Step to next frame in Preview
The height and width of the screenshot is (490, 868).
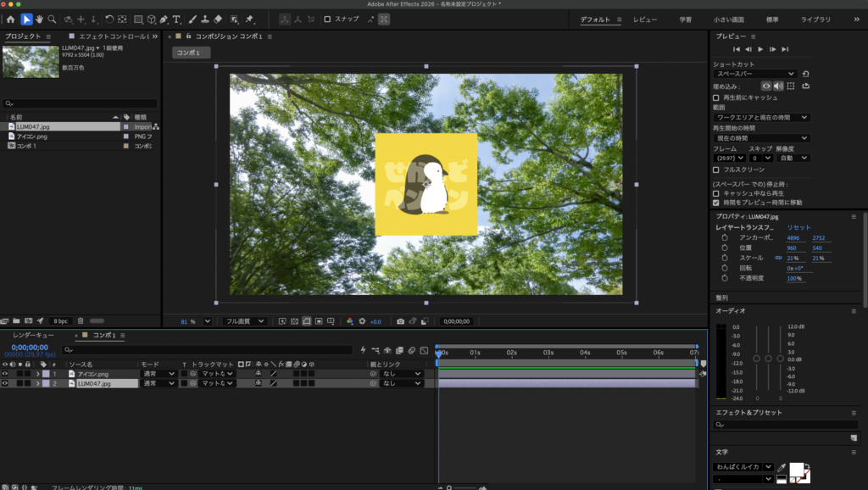773,49
